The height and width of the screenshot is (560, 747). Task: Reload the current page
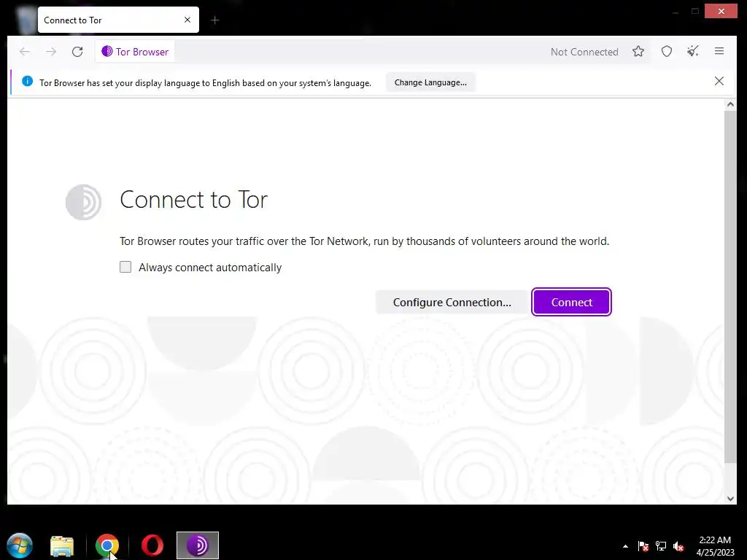tap(77, 52)
